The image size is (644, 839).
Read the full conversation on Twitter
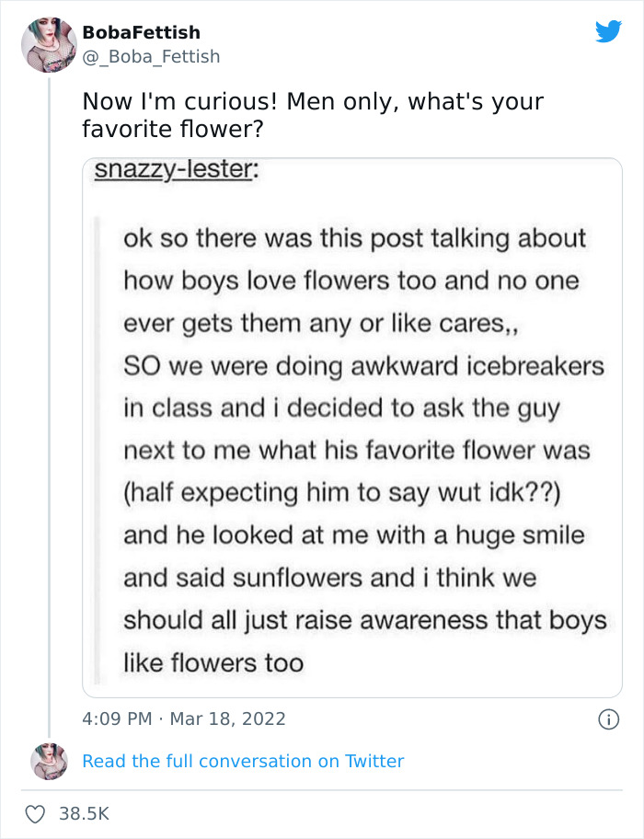(243, 761)
